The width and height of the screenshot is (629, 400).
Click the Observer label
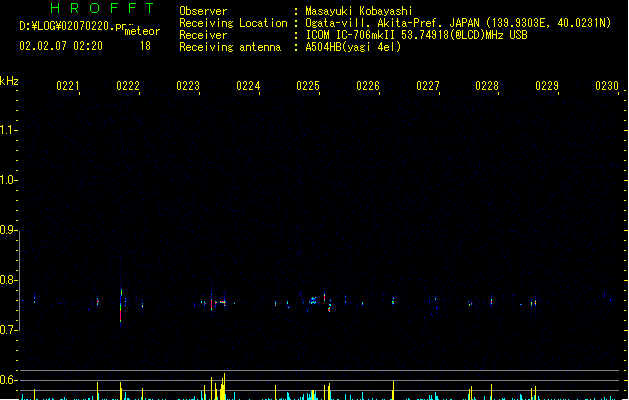click(203, 11)
